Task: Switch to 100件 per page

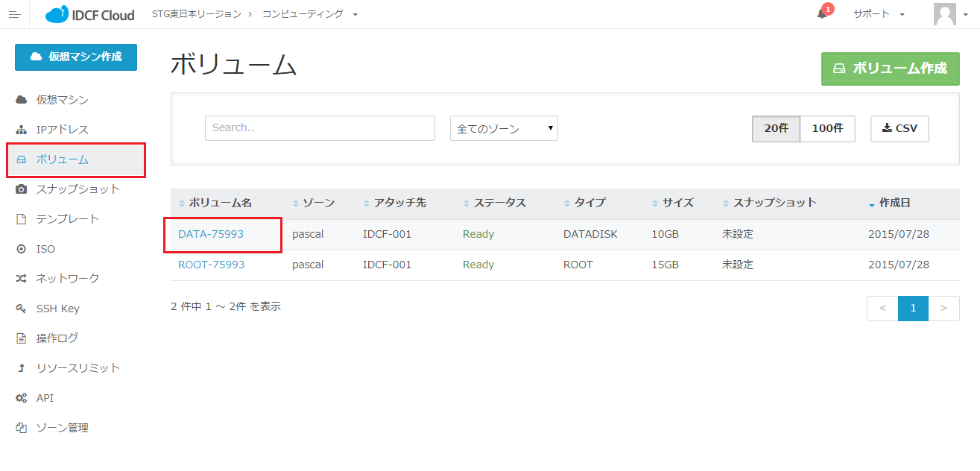Action: [x=827, y=128]
